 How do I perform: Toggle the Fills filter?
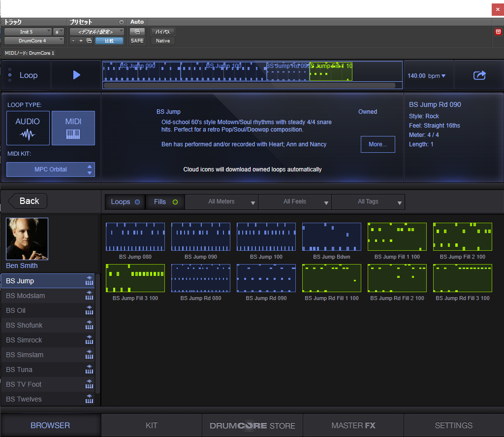pos(165,202)
